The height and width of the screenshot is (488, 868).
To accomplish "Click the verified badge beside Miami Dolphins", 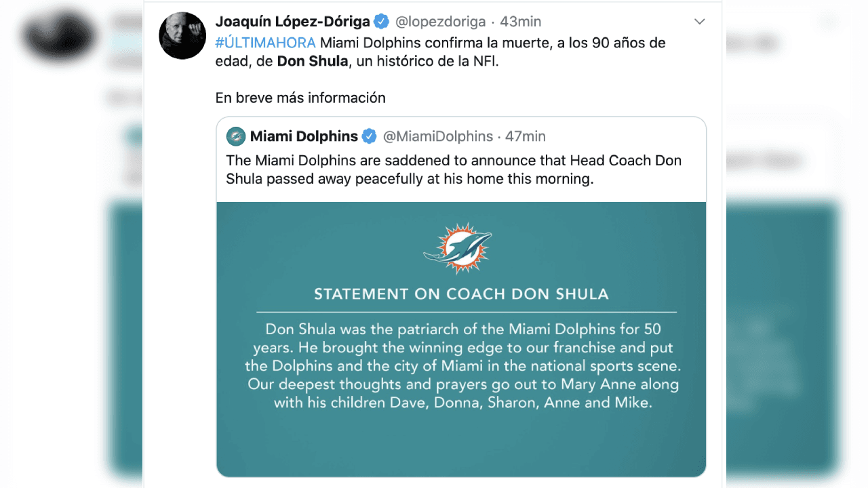I will (370, 136).
